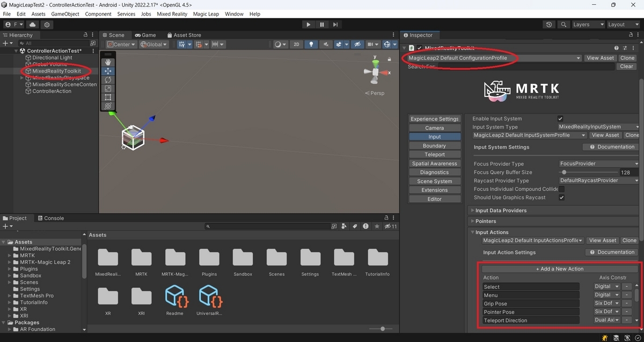The height and width of the screenshot is (342, 644).
Task: Open the Center pivot dropdown
Action: [x=121, y=44]
